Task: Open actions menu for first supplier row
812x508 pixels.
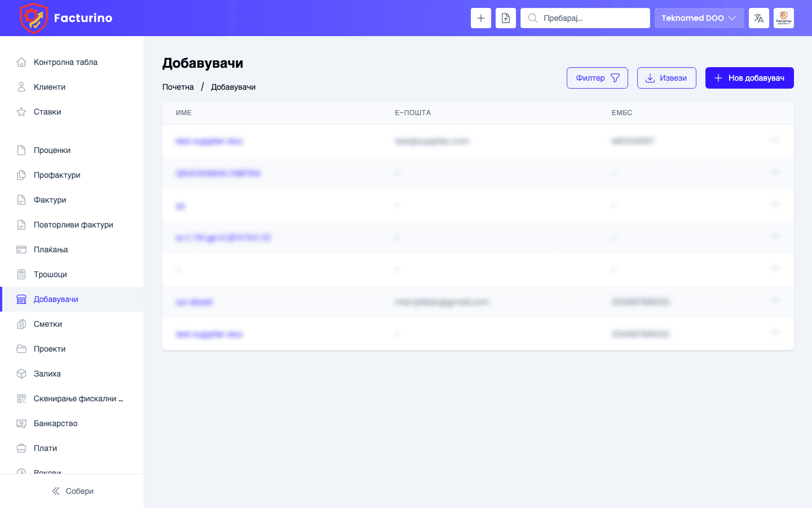Action: [774, 139]
